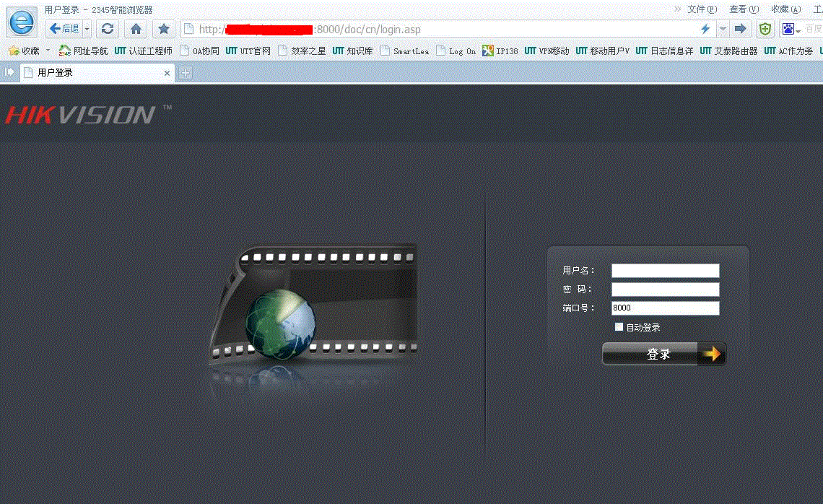Image resolution: width=823 pixels, height=504 pixels.
Task: Open the OA协同 bookmark
Action: 199,51
